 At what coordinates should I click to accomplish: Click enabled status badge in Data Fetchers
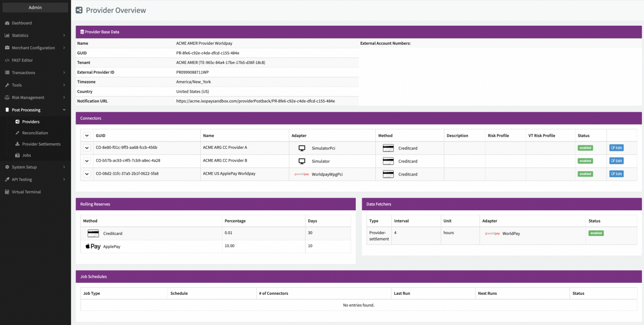tap(596, 233)
